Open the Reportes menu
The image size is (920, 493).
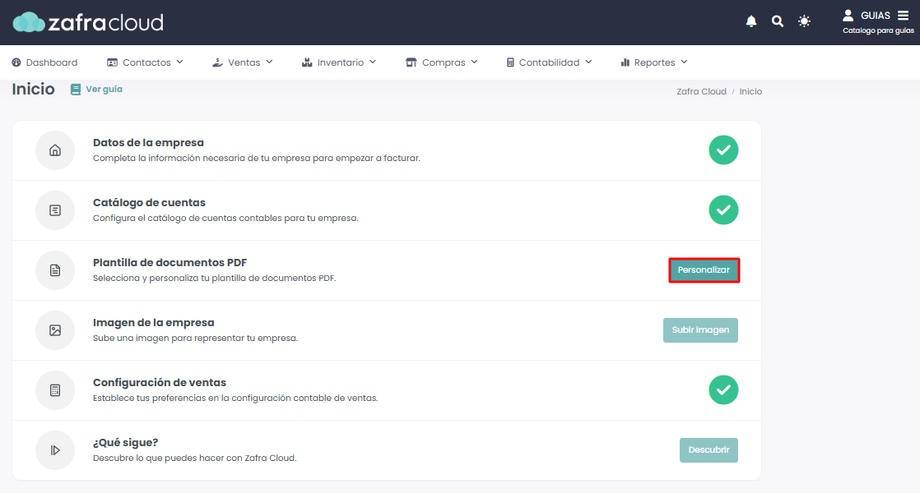point(654,62)
